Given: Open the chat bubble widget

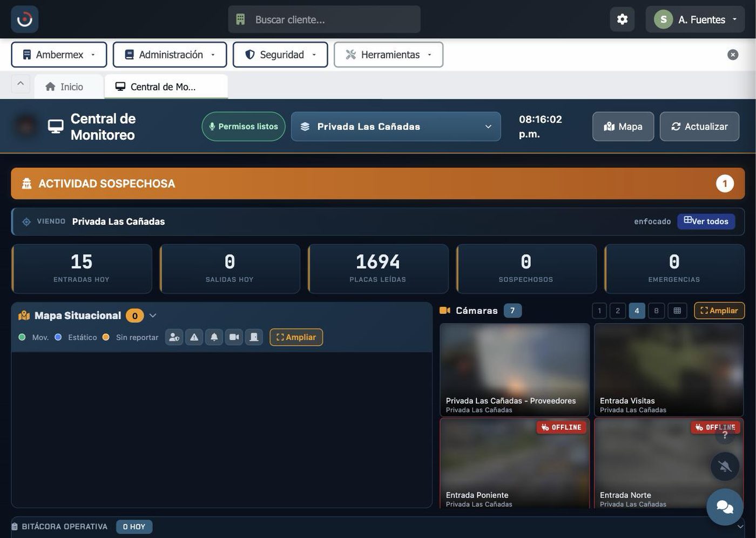Looking at the screenshot, I should click(725, 507).
